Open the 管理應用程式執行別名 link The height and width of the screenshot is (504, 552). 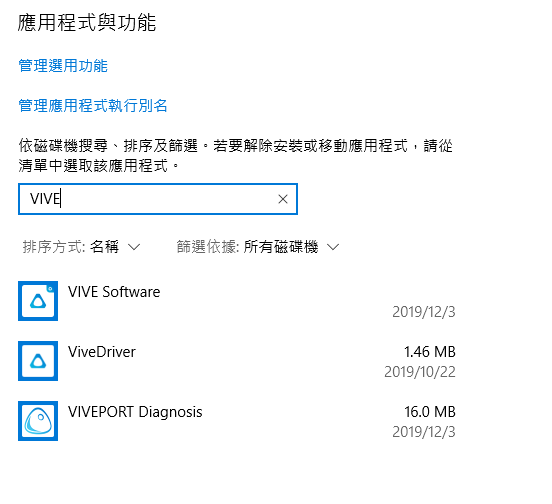93,106
